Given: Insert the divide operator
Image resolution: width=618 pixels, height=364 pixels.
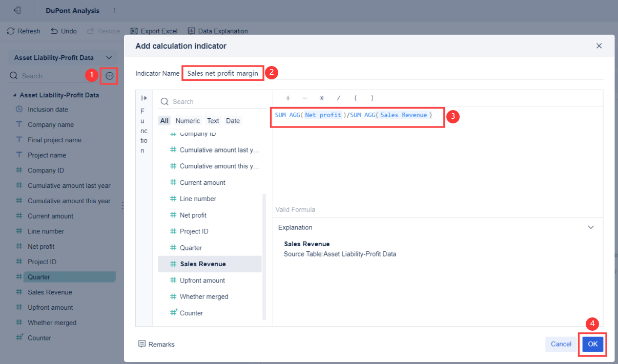Looking at the screenshot, I should pyautogui.click(x=338, y=98).
